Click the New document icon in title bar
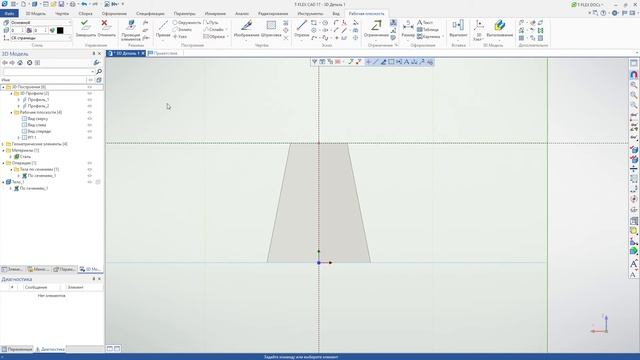Image resolution: width=640 pixels, height=360 pixels. click(x=23, y=4)
